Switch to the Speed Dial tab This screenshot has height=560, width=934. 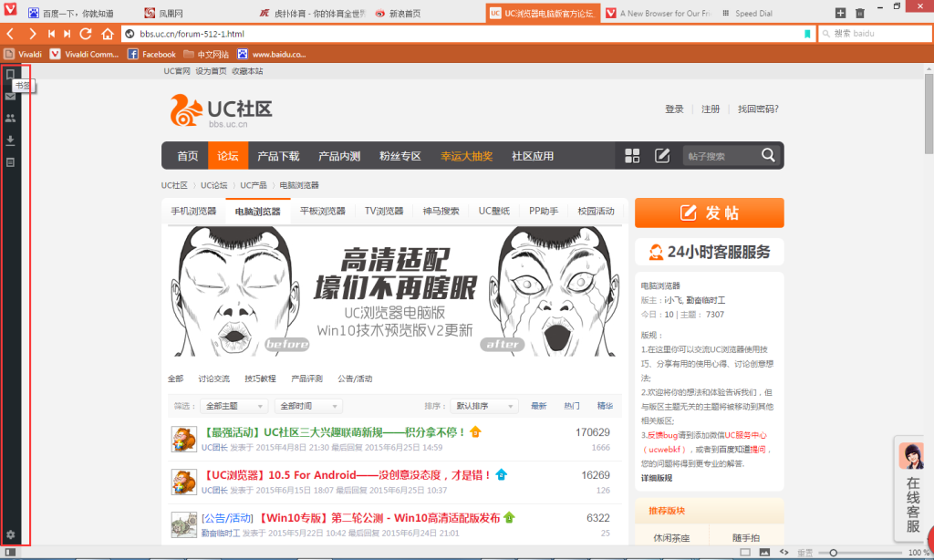pyautogui.click(x=763, y=14)
